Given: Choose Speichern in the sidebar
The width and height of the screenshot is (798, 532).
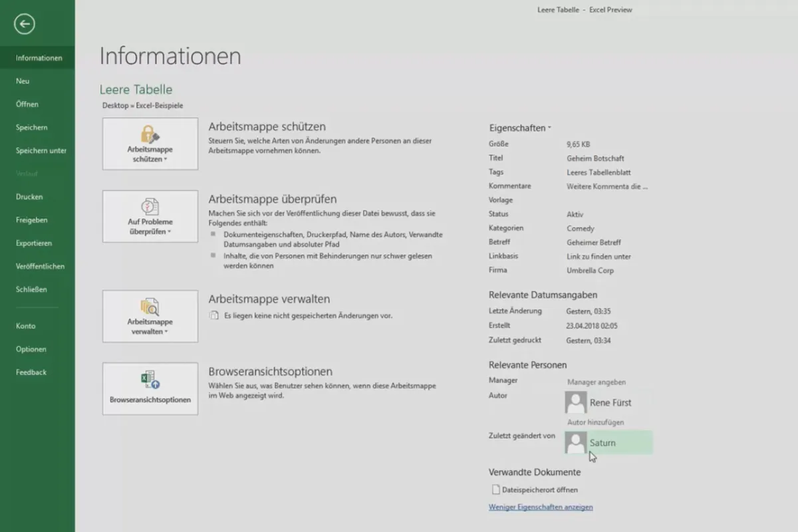Looking at the screenshot, I should pos(37,128).
